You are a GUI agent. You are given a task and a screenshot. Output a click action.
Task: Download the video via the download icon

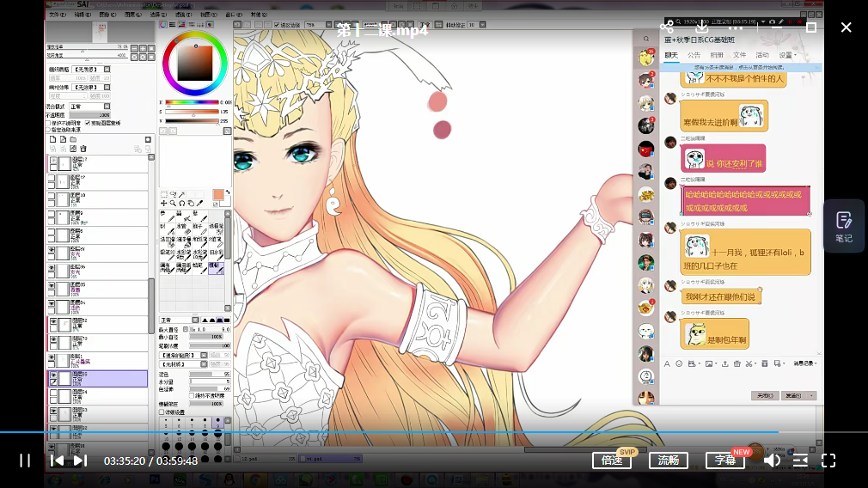coord(701,27)
